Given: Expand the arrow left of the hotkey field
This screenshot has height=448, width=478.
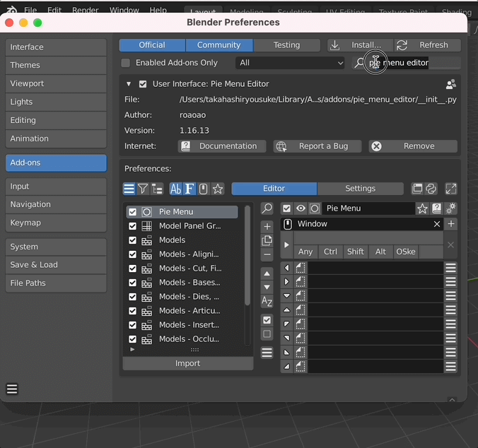Looking at the screenshot, I should coord(286,245).
